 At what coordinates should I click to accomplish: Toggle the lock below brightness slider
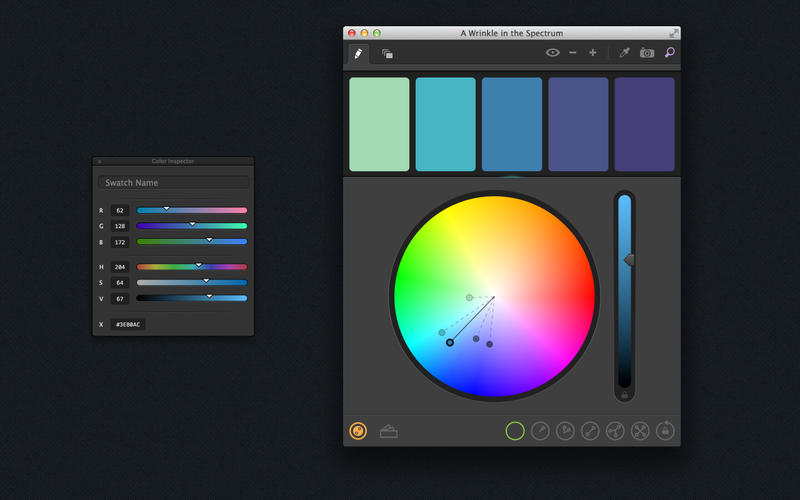624,395
